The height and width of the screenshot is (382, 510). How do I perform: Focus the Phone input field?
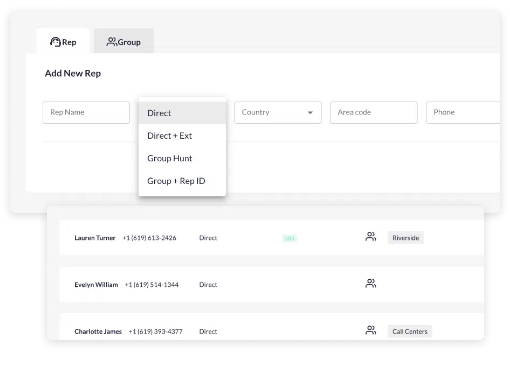(463, 113)
